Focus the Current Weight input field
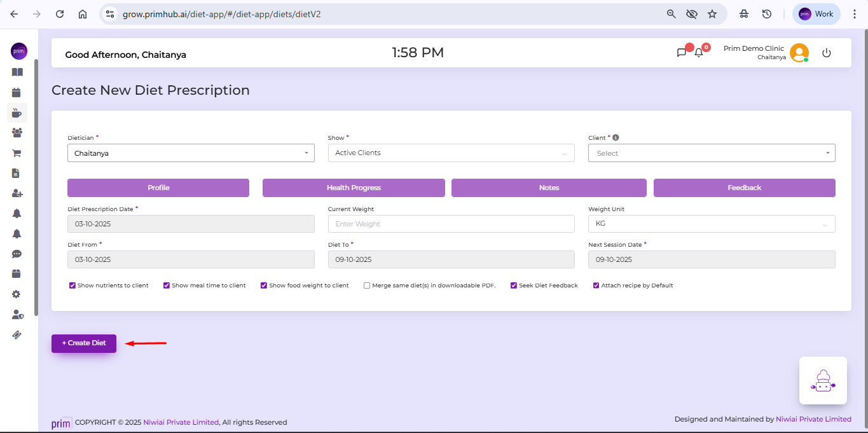 [451, 224]
